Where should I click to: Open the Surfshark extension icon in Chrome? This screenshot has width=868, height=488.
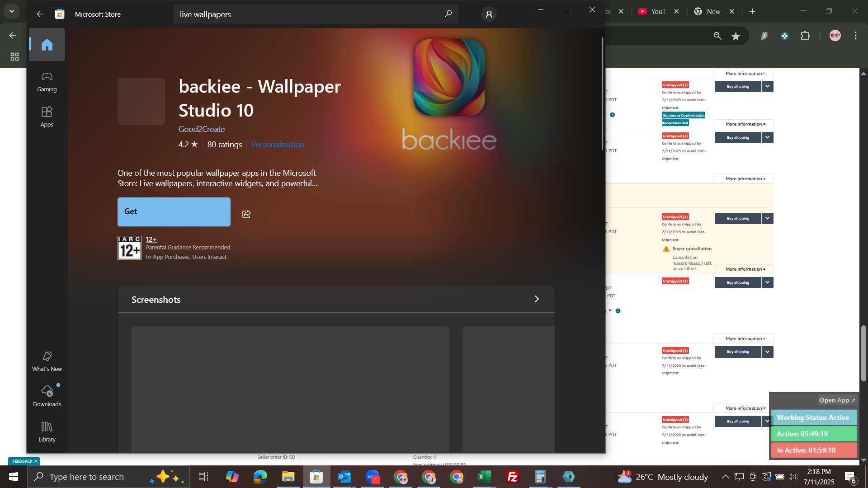click(x=764, y=36)
